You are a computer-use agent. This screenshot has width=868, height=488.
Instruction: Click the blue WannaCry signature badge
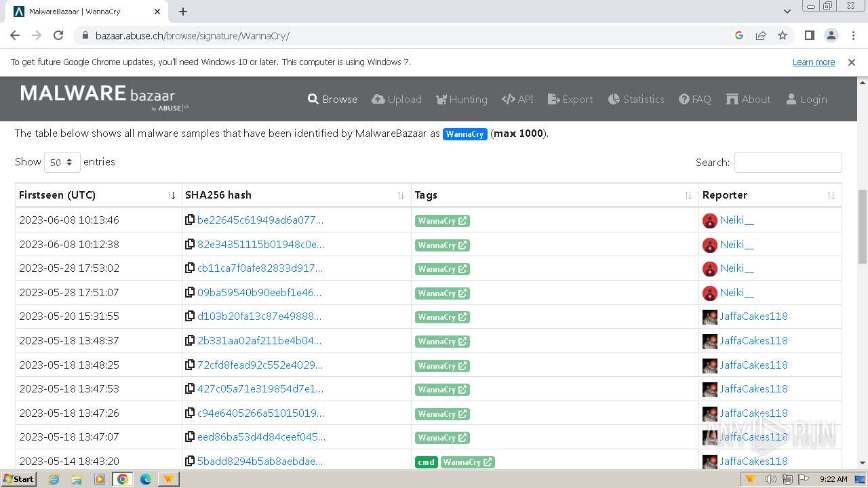(x=465, y=134)
